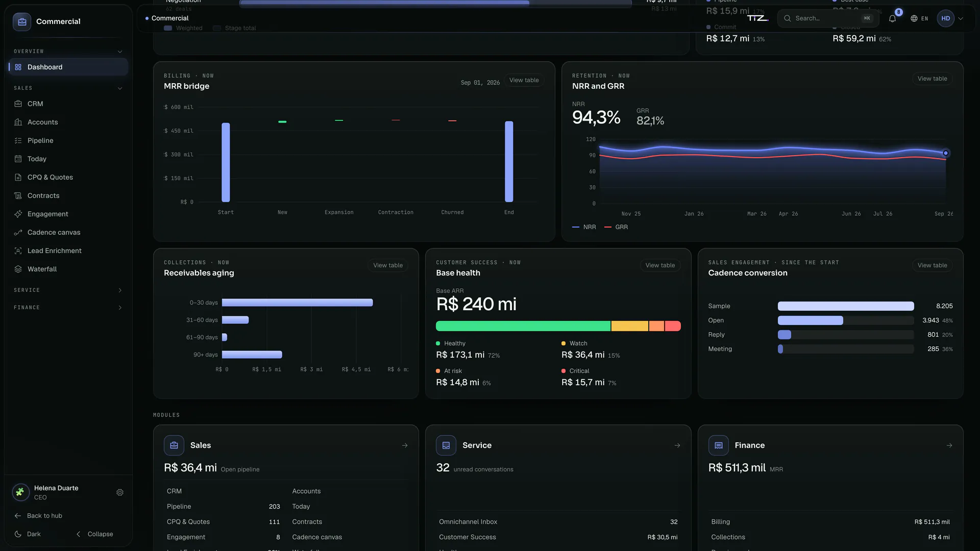Click the Finance module icon
This screenshot has width=980, height=551.
[x=719, y=445]
